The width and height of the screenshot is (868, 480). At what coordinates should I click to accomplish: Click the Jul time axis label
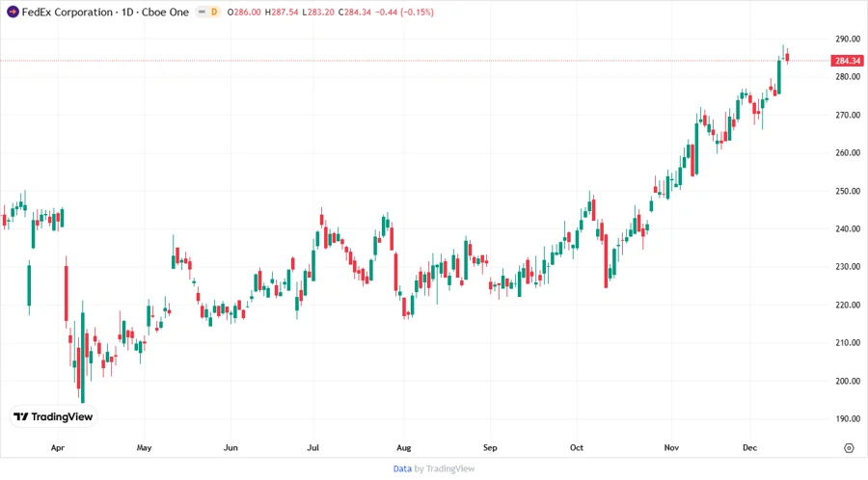[312, 448]
